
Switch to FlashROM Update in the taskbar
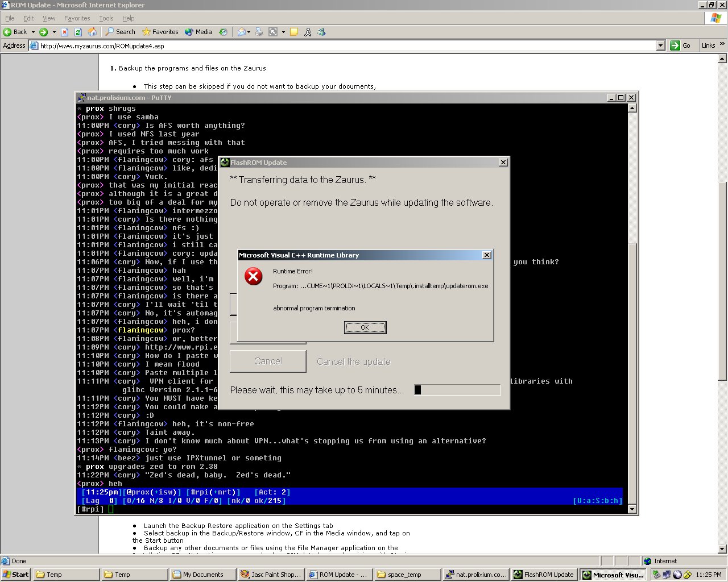544,575
